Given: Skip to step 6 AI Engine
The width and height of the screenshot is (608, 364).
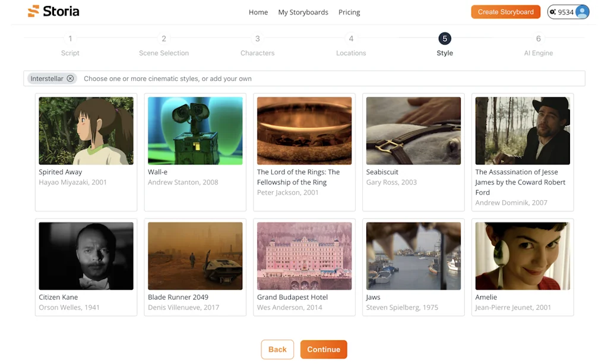Looking at the screenshot, I should pos(539,39).
